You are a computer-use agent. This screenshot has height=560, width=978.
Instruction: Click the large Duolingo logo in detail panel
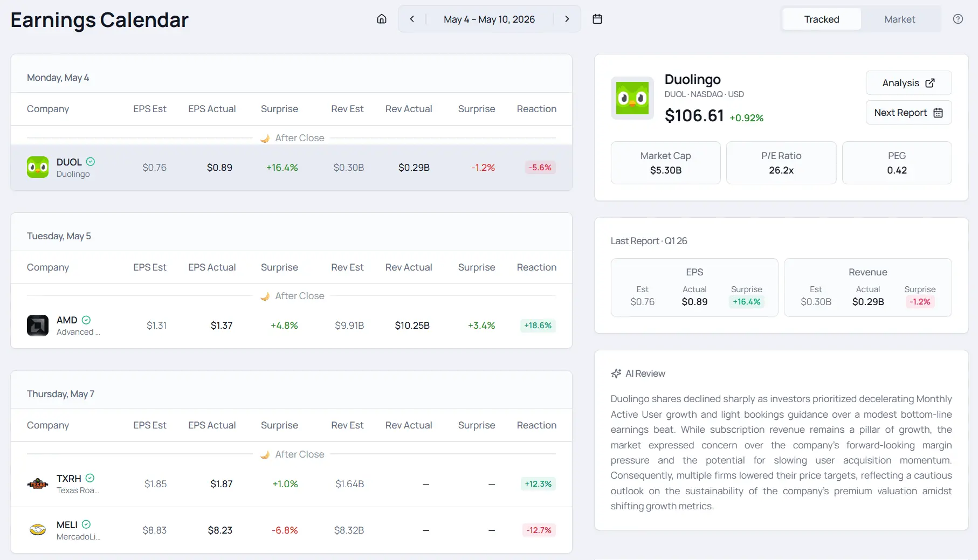[632, 98]
